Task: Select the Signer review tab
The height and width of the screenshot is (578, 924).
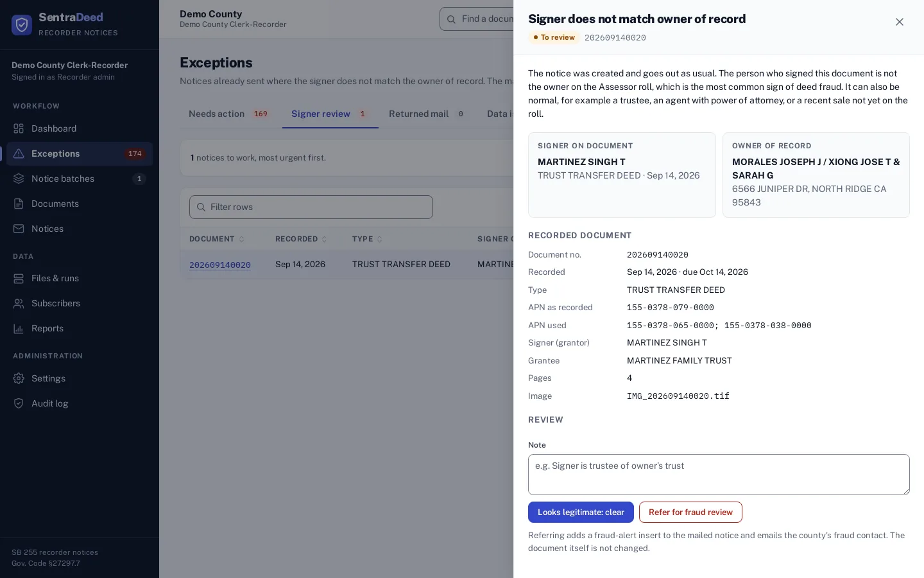Action: tap(330, 114)
